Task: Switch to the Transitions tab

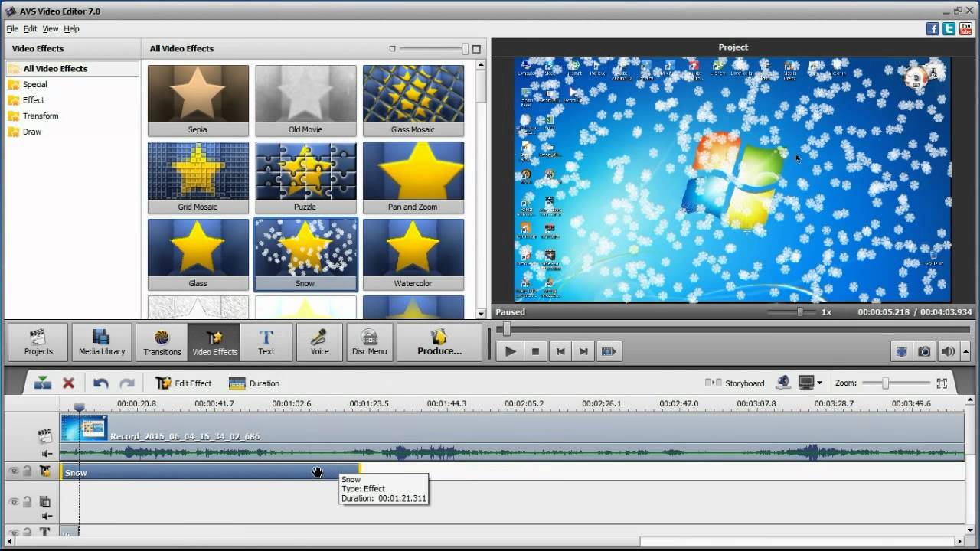Action: (x=162, y=342)
